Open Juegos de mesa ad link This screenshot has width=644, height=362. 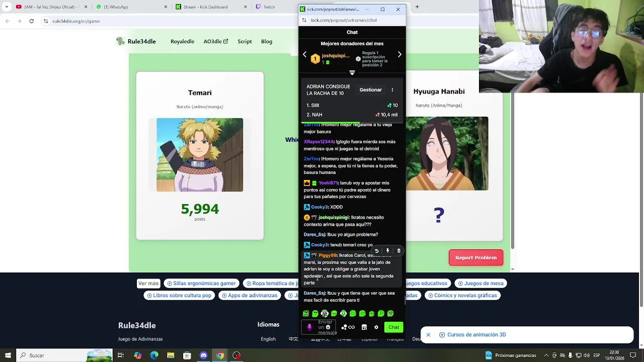click(x=480, y=284)
